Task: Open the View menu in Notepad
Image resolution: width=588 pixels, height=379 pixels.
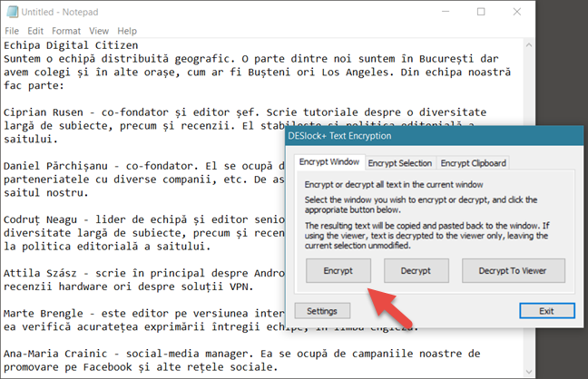Action: point(99,31)
